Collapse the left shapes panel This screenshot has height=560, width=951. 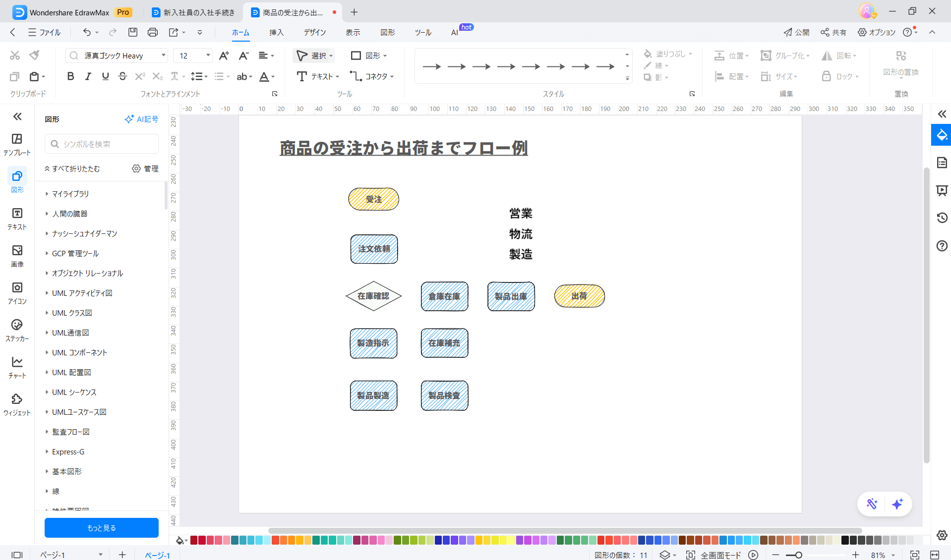(17, 116)
